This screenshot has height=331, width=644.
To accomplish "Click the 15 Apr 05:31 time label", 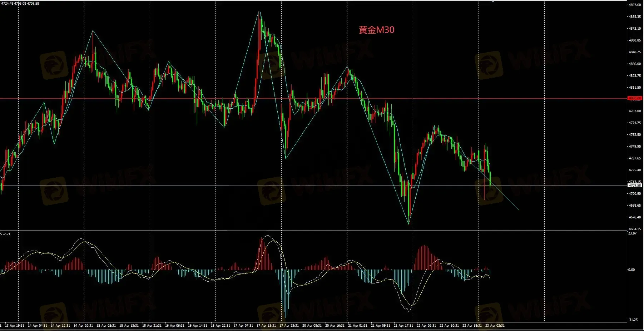I will click(106, 326).
